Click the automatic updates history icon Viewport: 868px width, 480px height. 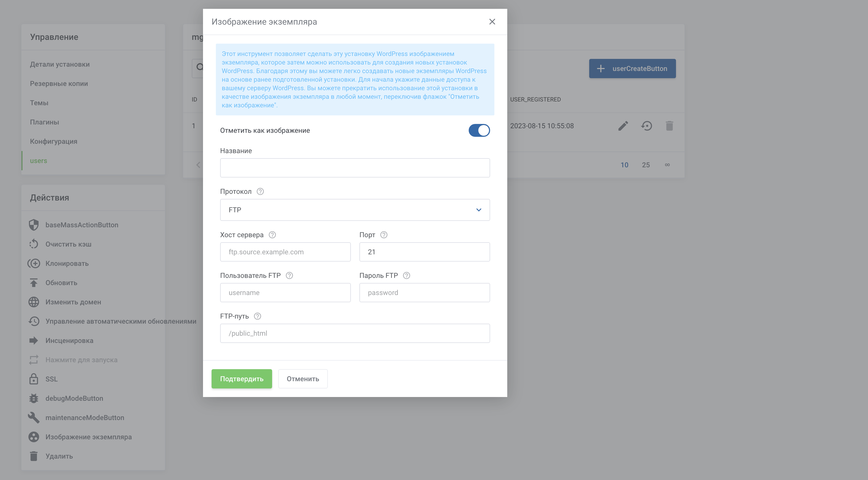[x=34, y=321]
